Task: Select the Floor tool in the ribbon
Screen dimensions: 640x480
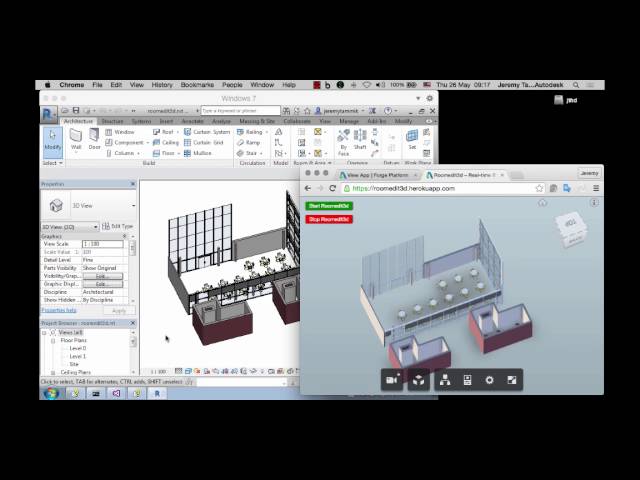Action: [x=164, y=153]
